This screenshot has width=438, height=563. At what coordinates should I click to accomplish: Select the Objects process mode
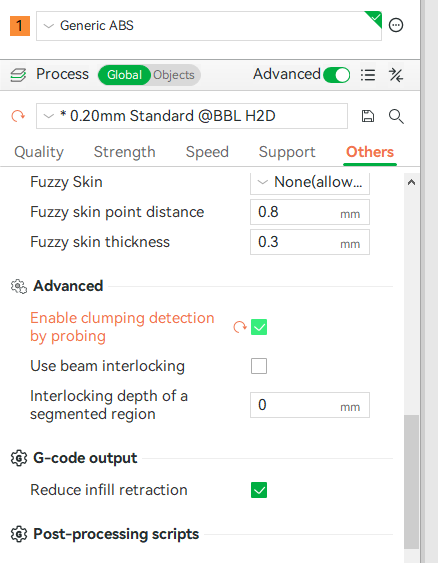pos(174,75)
